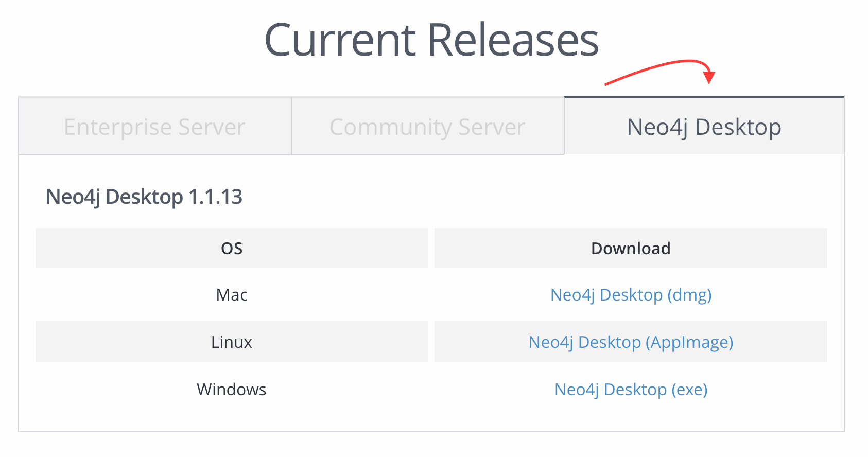Select the Windows cell in the OS column
This screenshot has height=457, width=868.
(x=232, y=390)
